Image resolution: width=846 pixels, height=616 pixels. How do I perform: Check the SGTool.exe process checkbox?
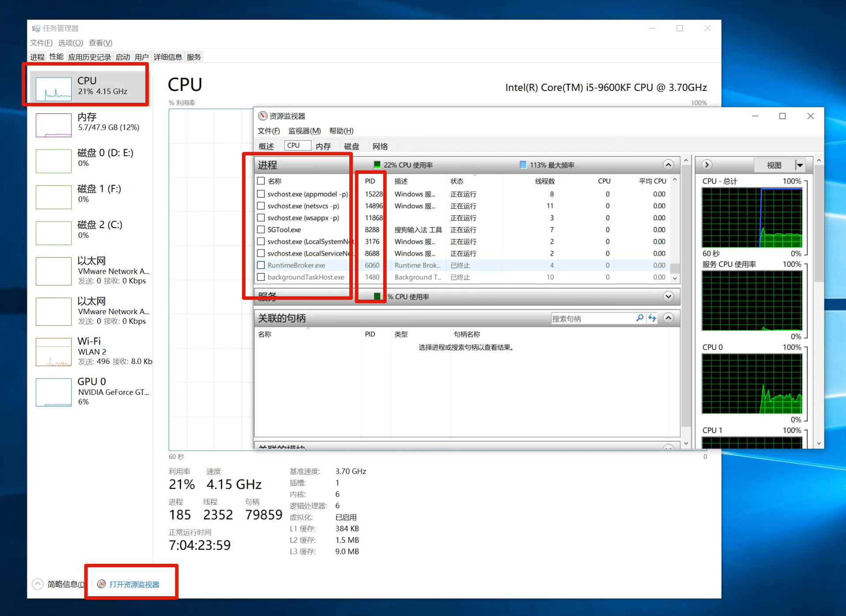[x=261, y=230]
